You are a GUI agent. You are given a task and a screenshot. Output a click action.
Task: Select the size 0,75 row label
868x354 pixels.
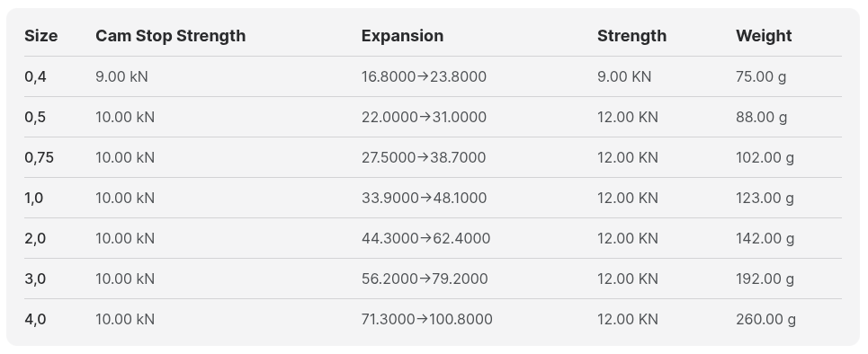[x=40, y=157]
